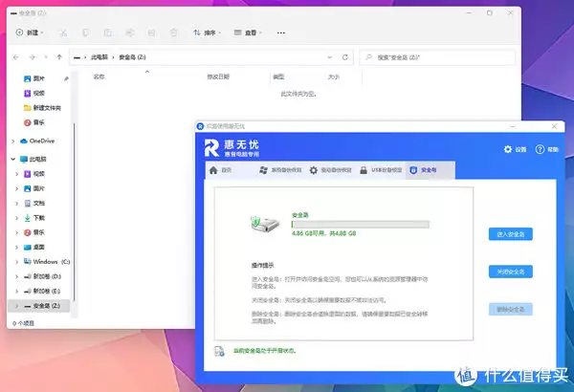The height and width of the screenshot is (392, 574).
Task: Open the three-dots more menu in Explorer
Action: coord(280,33)
